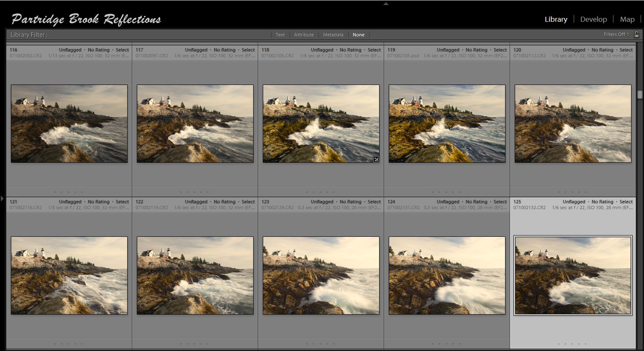Click the rating dots below photo 120
The width and height of the screenshot is (644, 351).
point(573,192)
